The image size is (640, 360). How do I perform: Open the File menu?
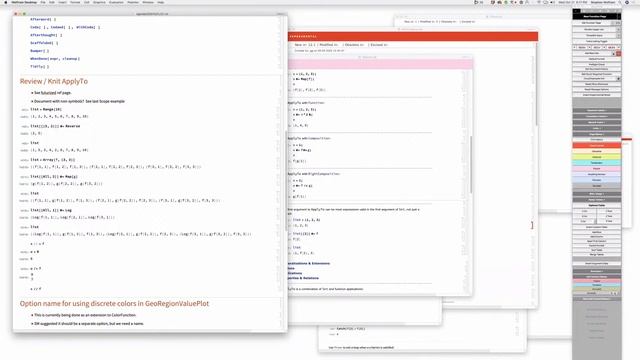pyautogui.click(x=43, y=2)
